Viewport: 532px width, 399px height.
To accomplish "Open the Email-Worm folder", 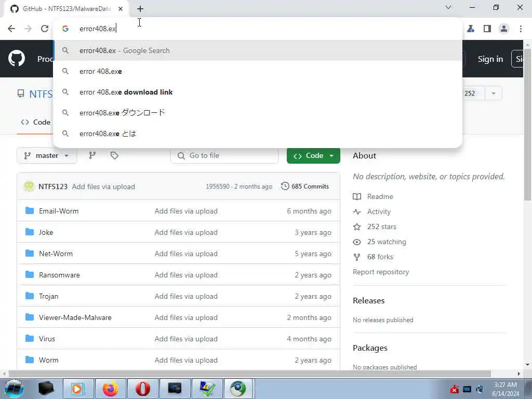I will [x=59, y=211].
